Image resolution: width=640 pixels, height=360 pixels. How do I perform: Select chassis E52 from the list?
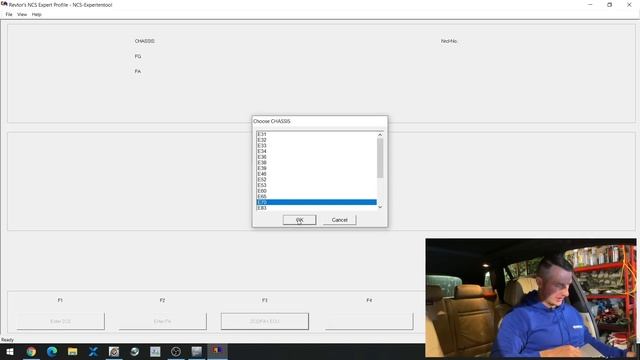click(x=316, y=180)
